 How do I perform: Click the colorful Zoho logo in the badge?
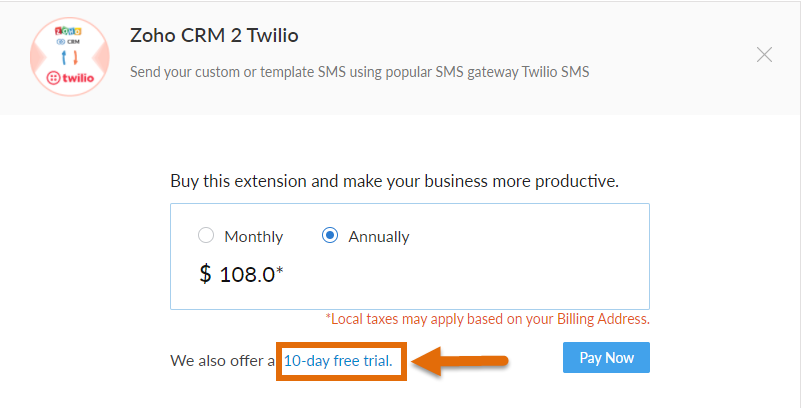click(68, 31)
